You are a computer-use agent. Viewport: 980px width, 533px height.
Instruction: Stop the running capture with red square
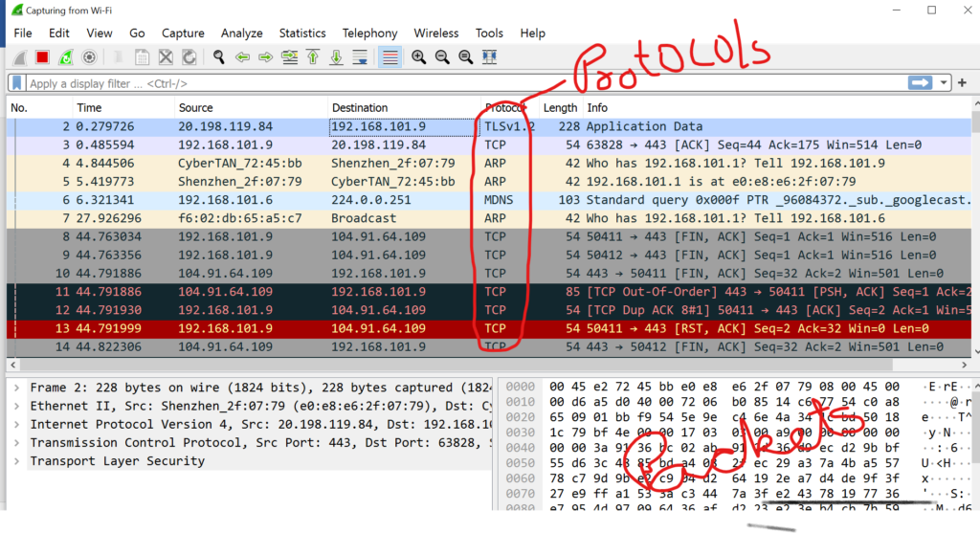[x=42, y=57]
